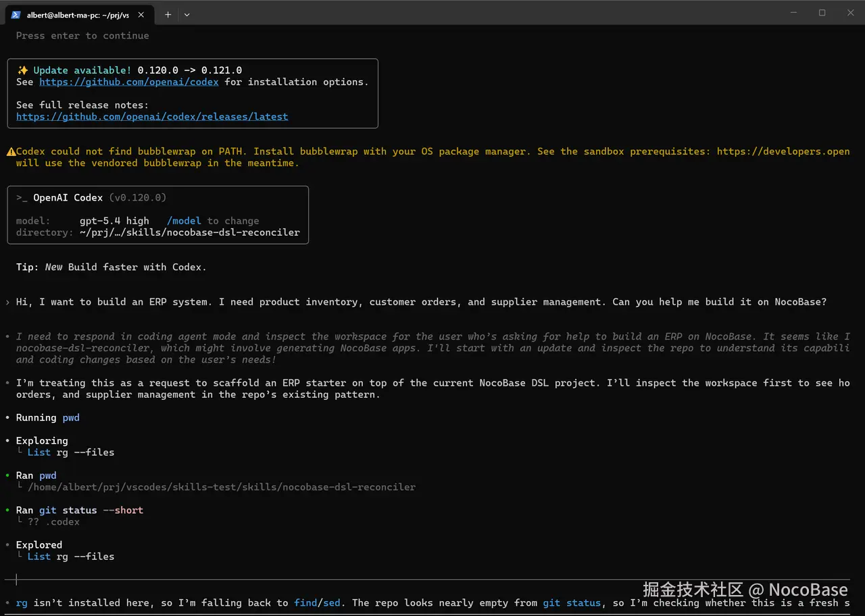The image size is (865, 616).
Task: Click the directory path nocobase-dsl-reconciler
Action: coord(189,232)
